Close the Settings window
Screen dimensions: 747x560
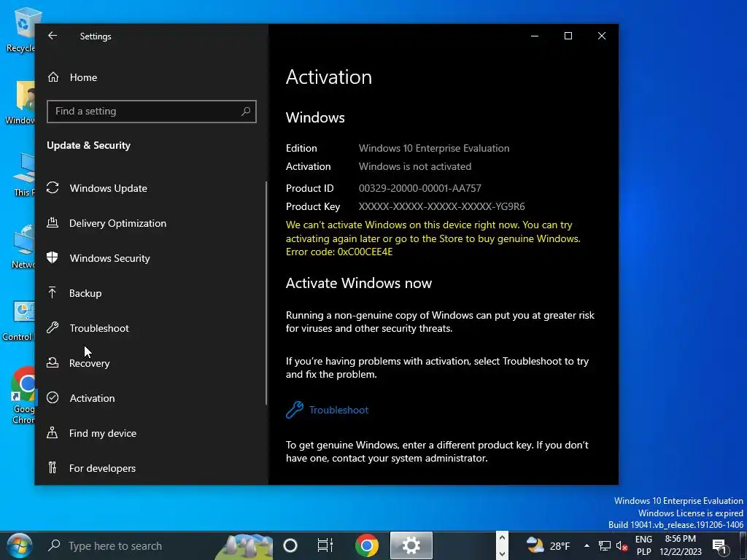[602, 36]
